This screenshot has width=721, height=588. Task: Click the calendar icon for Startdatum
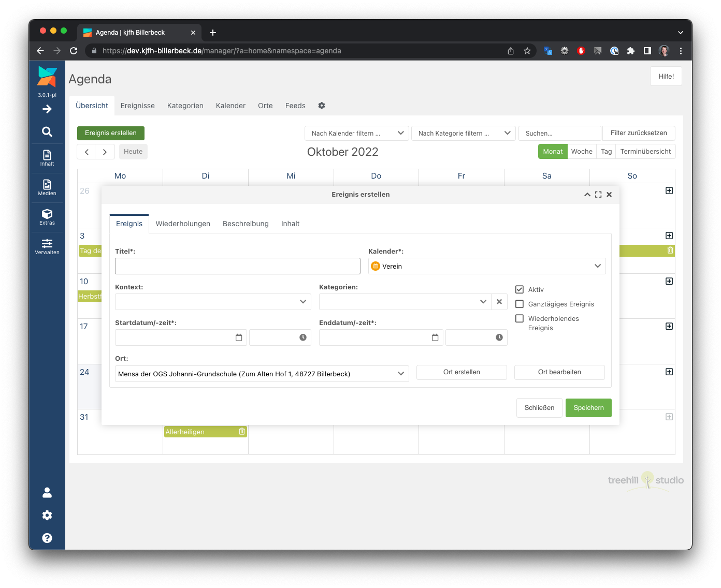pyautogui.click(x=239, y=337)
